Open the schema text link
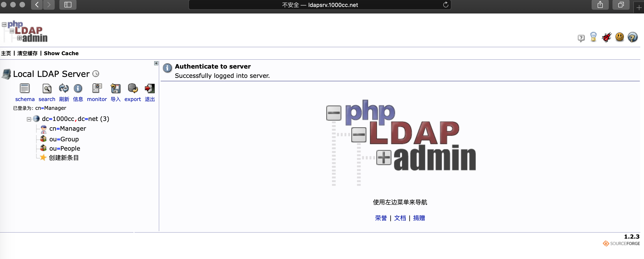 25,99
